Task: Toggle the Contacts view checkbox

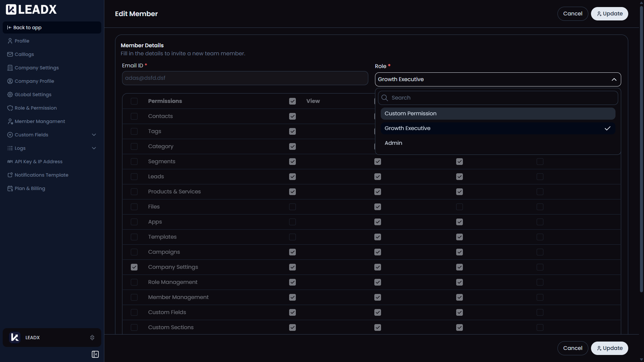Action: [x=292, y=116]
